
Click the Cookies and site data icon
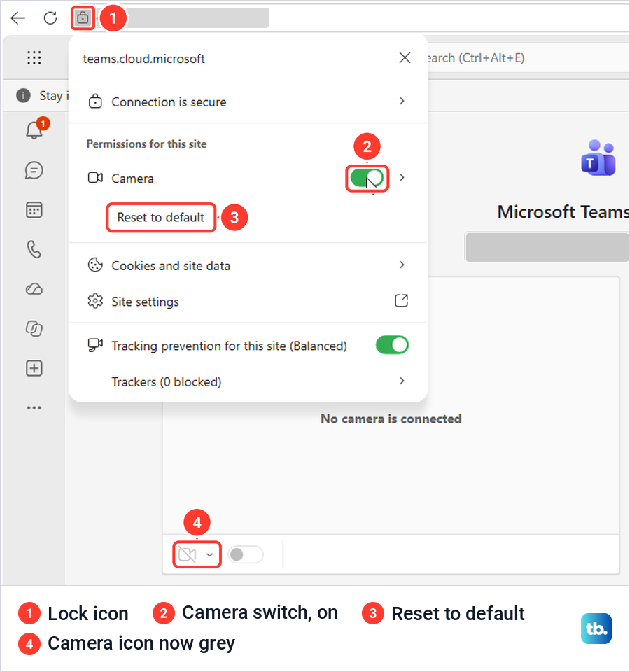click(x=95, y=265)
